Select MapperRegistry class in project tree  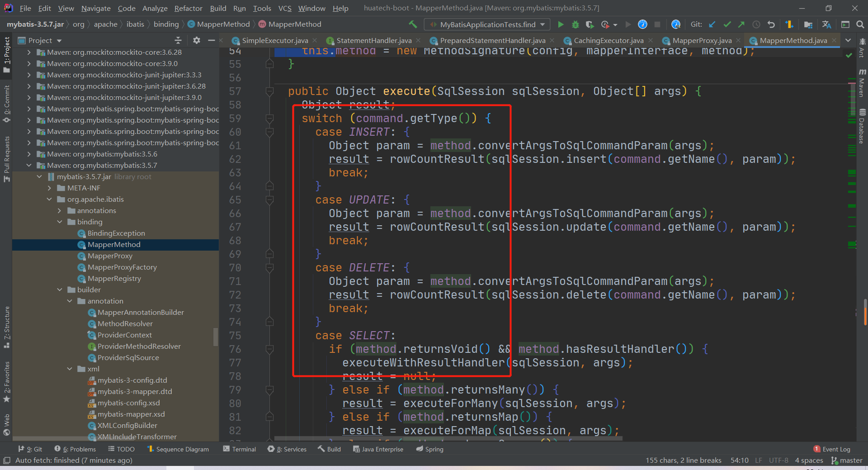pos(114,278)
